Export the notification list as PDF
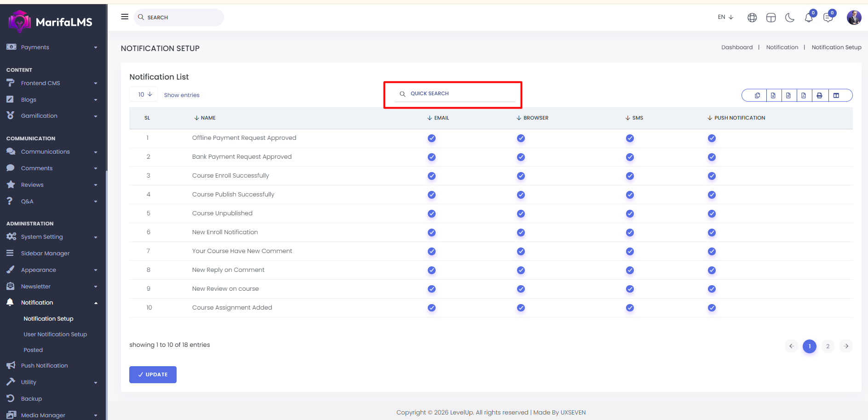 [804, 96]
